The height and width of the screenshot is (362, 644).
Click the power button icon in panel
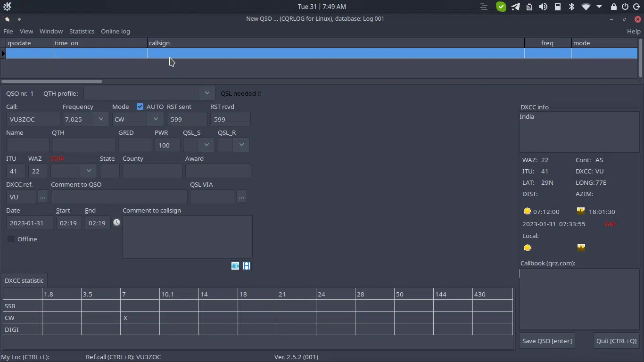click(x=625, y=7)
